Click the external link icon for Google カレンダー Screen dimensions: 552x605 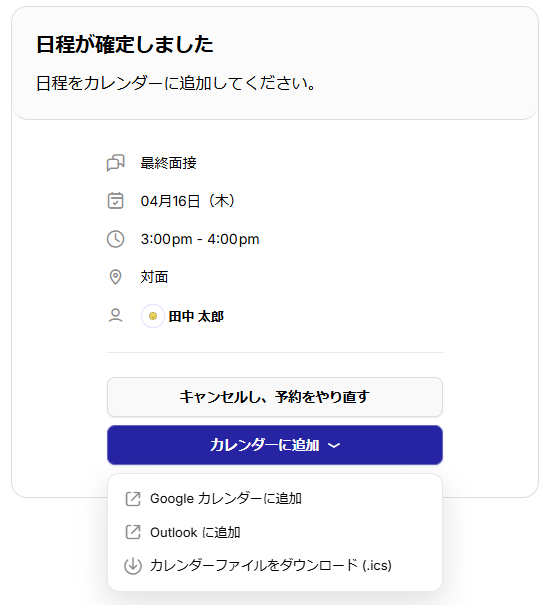pyautogui.click(x=133, y=499)
